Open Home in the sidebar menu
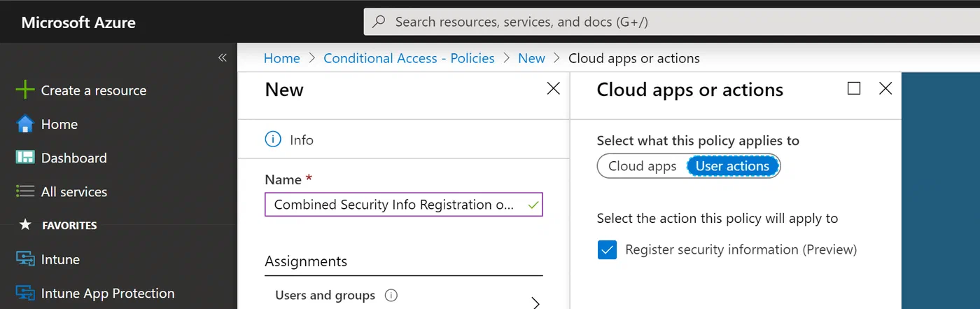The width and height of the screenshot is (980, 309). click(x=59, y=124)
